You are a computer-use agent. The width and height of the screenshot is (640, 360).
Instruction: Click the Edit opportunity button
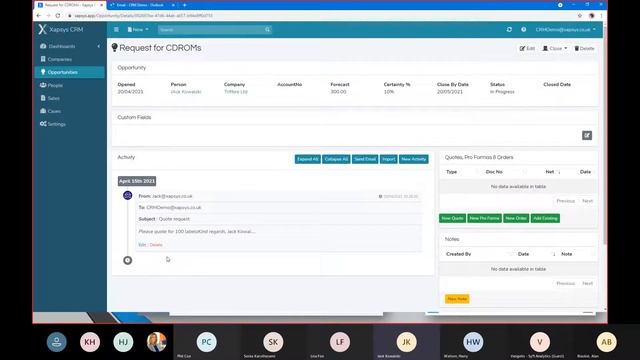pos(527,48)
